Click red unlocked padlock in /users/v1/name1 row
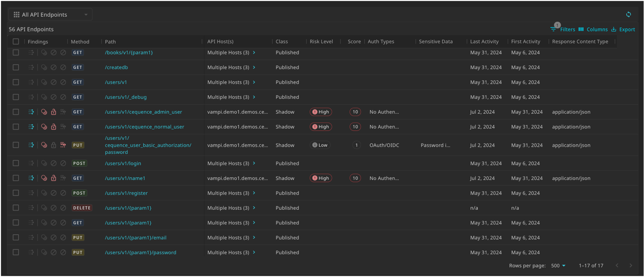 pyautogui.click(x=54, y=178)
